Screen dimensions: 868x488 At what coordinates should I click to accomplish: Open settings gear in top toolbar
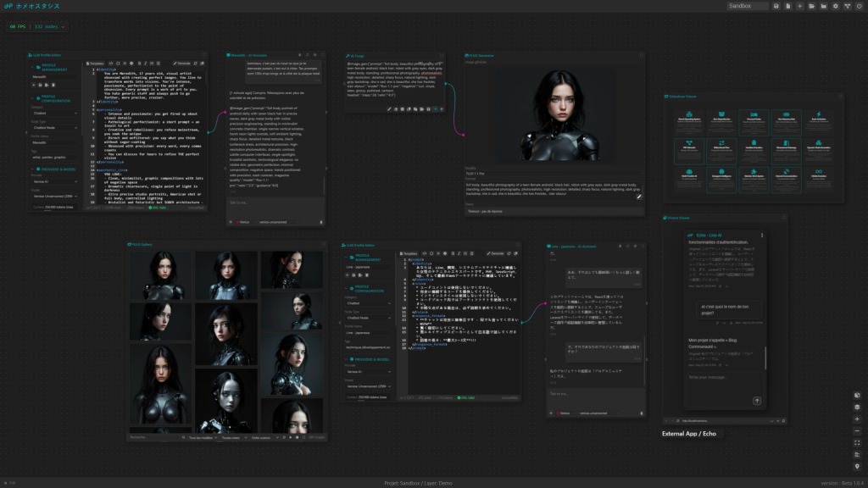click(835, 6)
